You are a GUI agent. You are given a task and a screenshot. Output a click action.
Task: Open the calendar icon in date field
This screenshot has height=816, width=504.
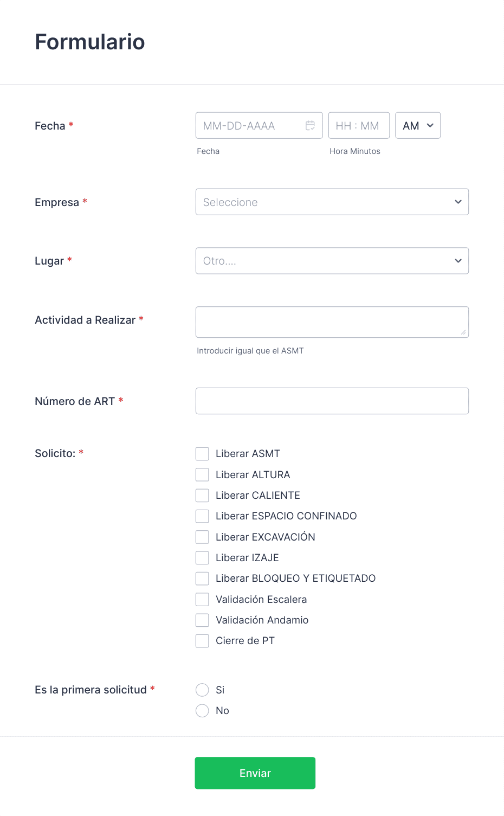click(x=310, y=126)
